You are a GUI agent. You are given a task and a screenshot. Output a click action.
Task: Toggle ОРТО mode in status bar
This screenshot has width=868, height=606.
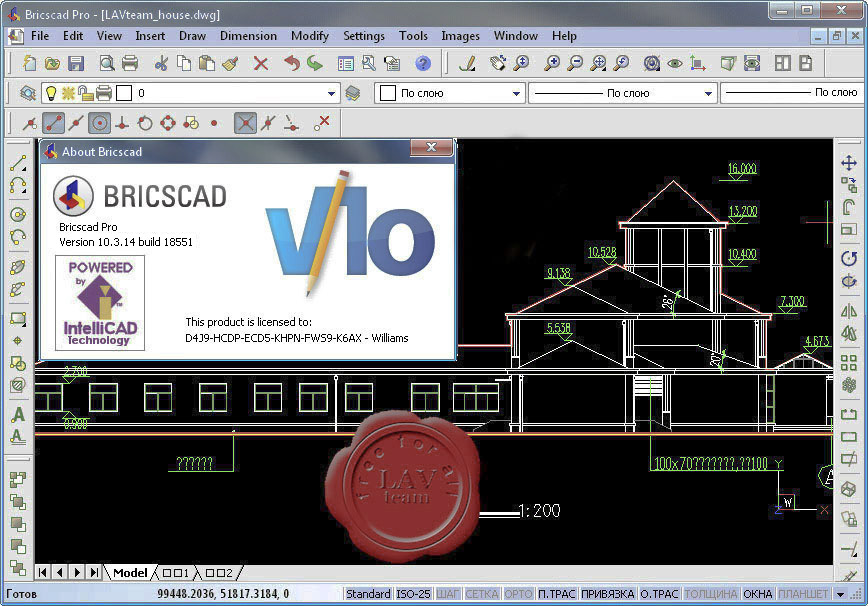(x=518, y=594)
